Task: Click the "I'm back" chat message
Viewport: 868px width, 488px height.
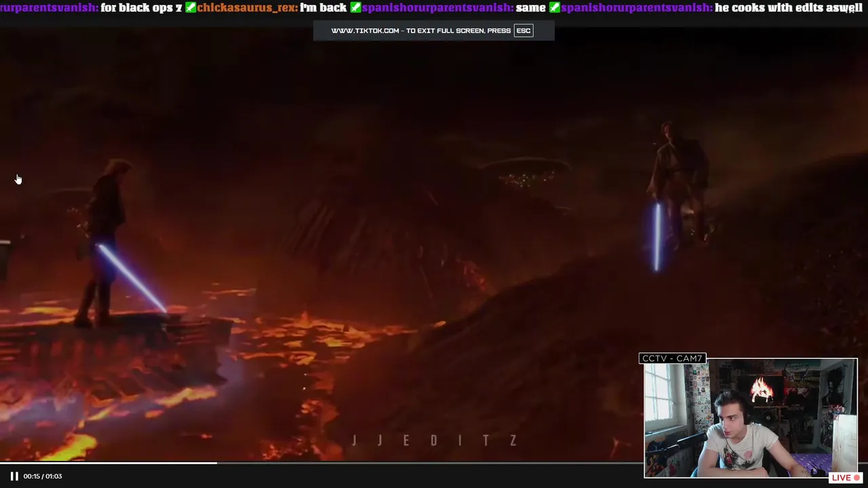Action: pyautogui.click(x=323, y=8)
